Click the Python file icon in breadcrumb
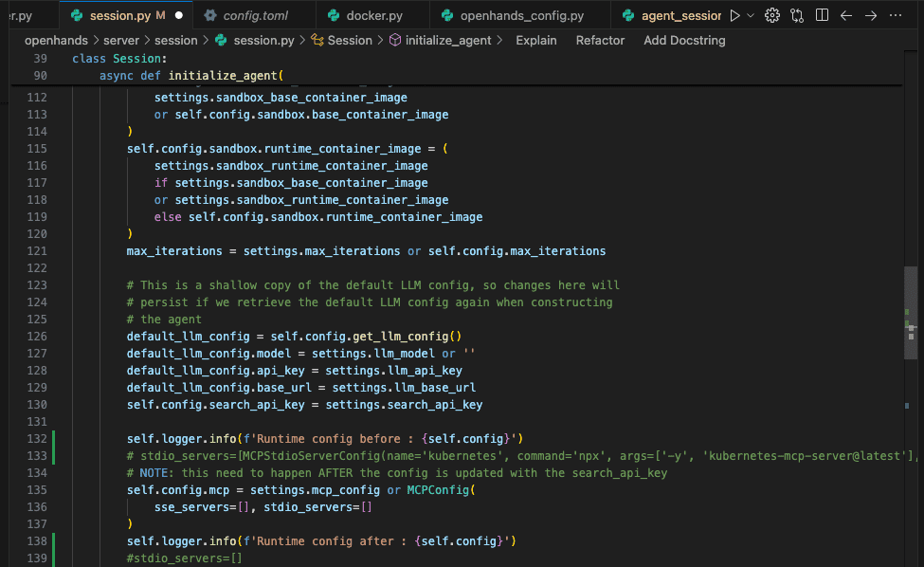Image resolution: width=924 pixels, height=567 pixels. pyautogui.click(x=222, y=40)
